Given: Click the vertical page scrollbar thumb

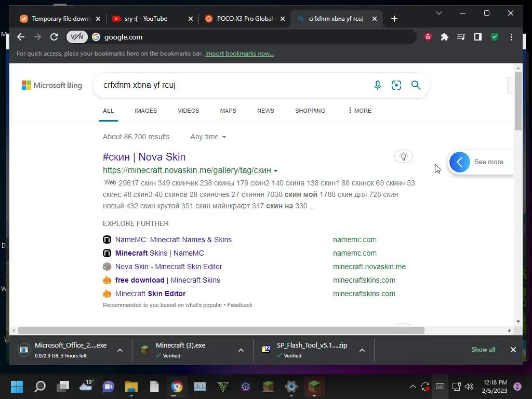Looking at the screenshot, I should pyautogui.click(x=518, y=101).
